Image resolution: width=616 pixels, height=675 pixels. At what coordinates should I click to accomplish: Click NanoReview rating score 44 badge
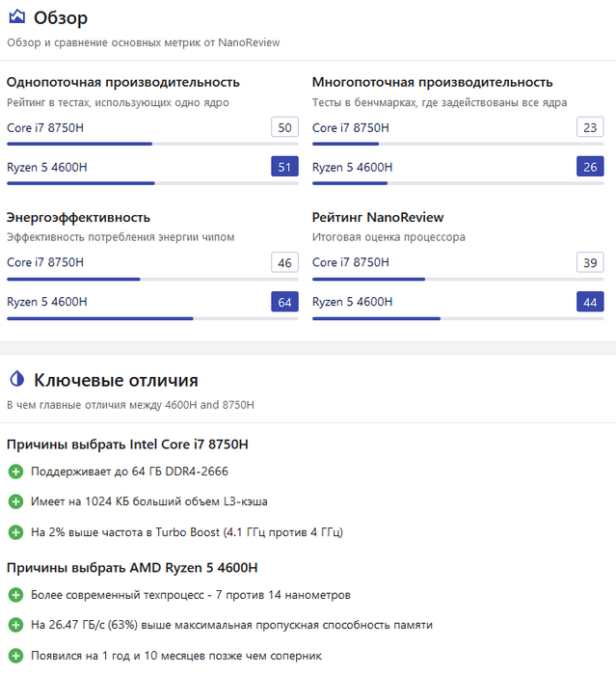click(x=590, y=302)
